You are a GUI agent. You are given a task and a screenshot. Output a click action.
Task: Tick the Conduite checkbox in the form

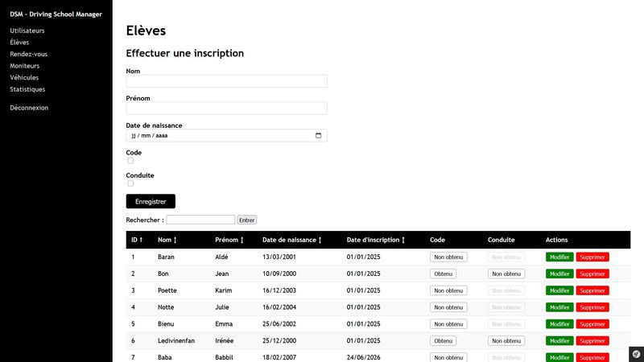point(130,183)
